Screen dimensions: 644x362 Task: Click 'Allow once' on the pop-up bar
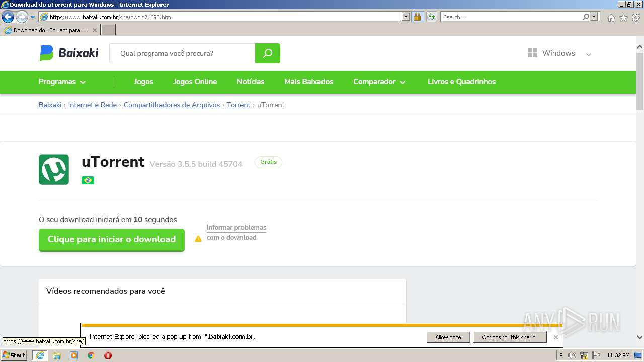(x=448, y=337)
